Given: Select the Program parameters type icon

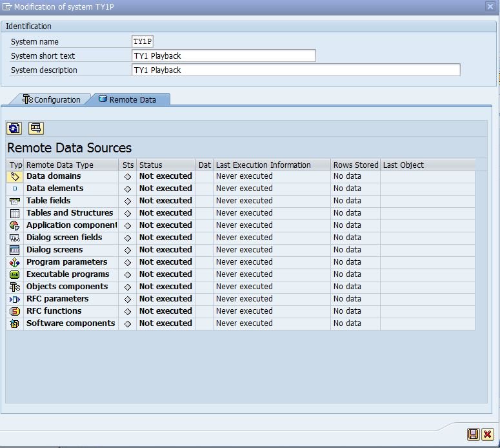Looking at the screenshot, I should click(x=15, y=262).
